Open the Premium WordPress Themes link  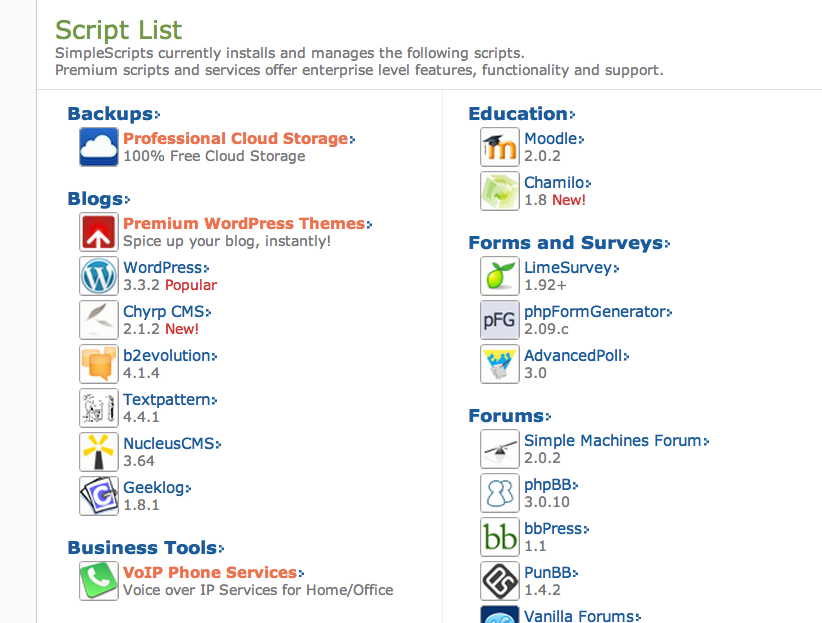(x=247, y=223)
